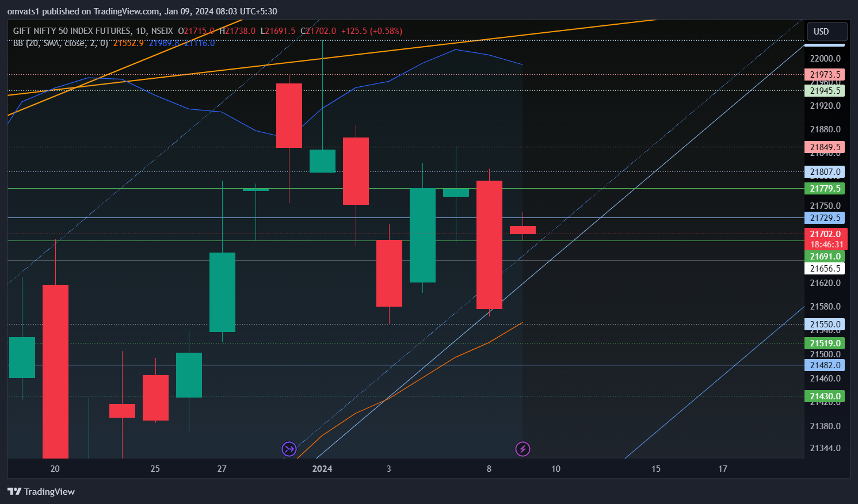Click the large red candle above date 8

[x=489, y=245]
